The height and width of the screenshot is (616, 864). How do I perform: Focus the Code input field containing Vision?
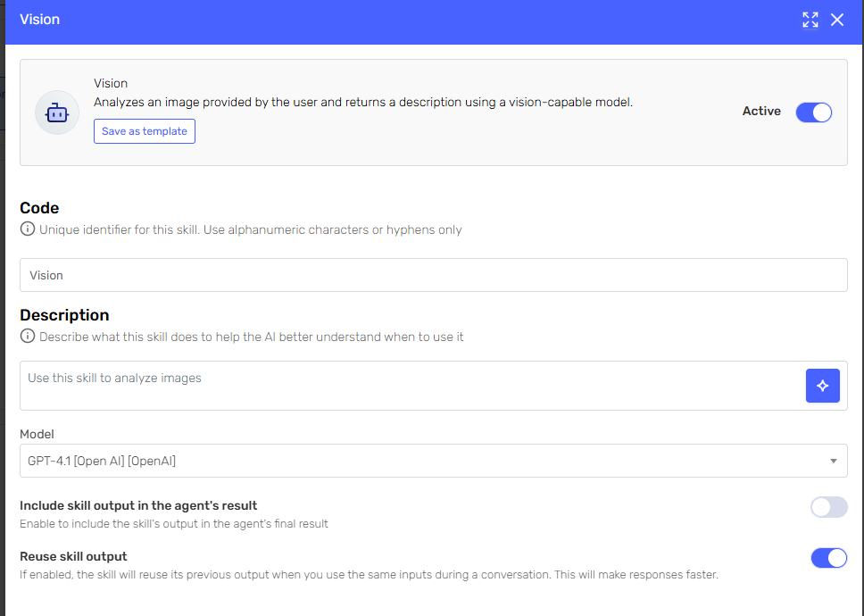(433, 275)
